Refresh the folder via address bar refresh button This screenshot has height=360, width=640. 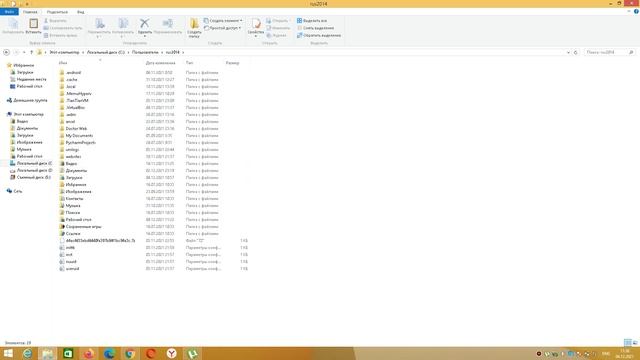tap(576, 52)
